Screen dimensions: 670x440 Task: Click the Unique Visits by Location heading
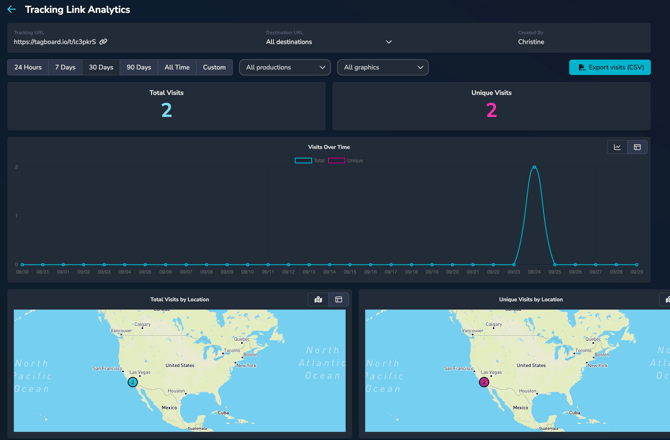(531, 299)
